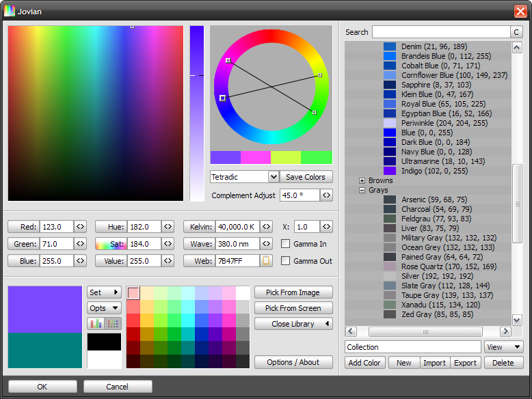This screenshot has width=532, height=399.
Task: Collapse the Grays color group
Action: pos(362,190)
